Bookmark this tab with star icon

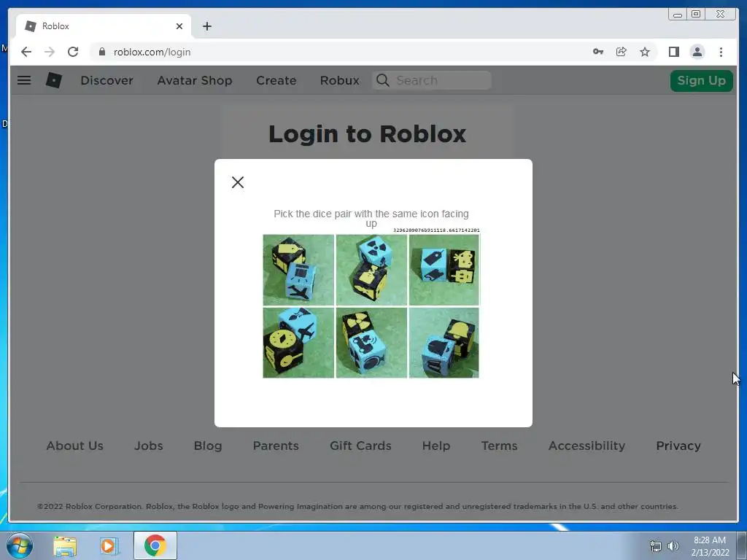click(645, 52)
